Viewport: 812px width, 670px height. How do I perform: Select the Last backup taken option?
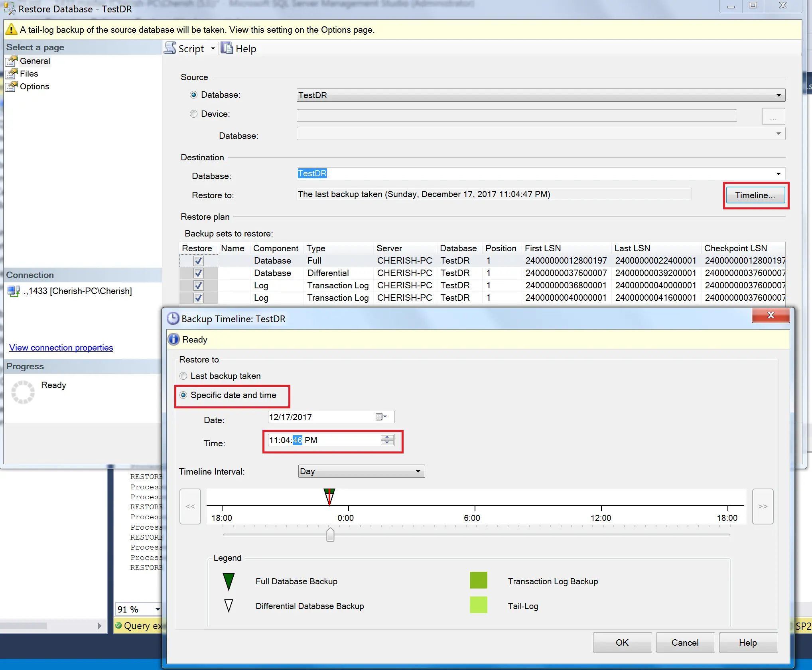click(183, 376)
